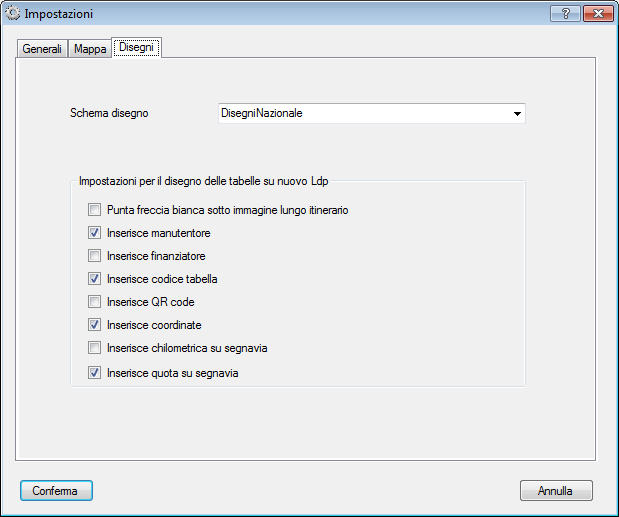Enable Punta freccia bianca sotto immagine checkbox
The image size is (619, 517).
point(94,210)
